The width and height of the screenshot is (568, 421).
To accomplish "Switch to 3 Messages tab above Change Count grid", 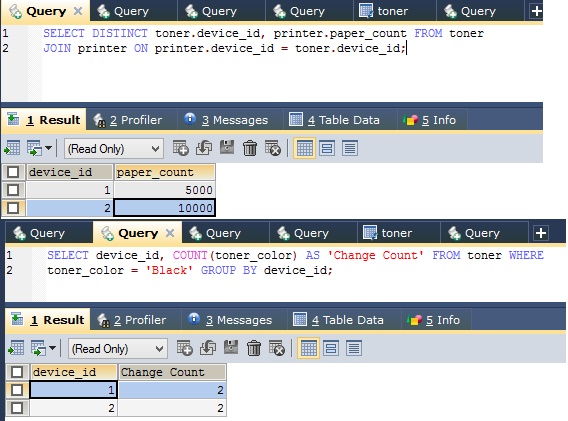I will click(234, 320).
